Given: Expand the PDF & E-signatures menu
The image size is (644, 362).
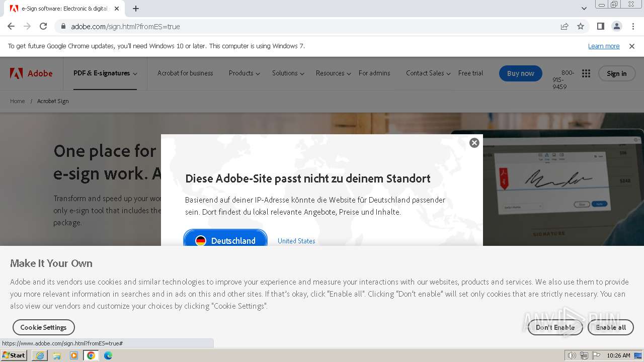Looking at the screenshot, I should tap(105, 73).
